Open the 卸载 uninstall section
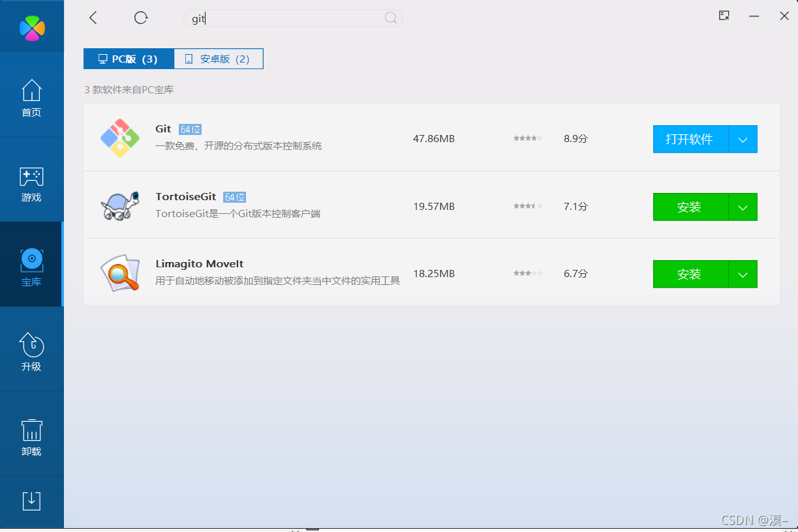798x532 pixels. tap(31, 437)
